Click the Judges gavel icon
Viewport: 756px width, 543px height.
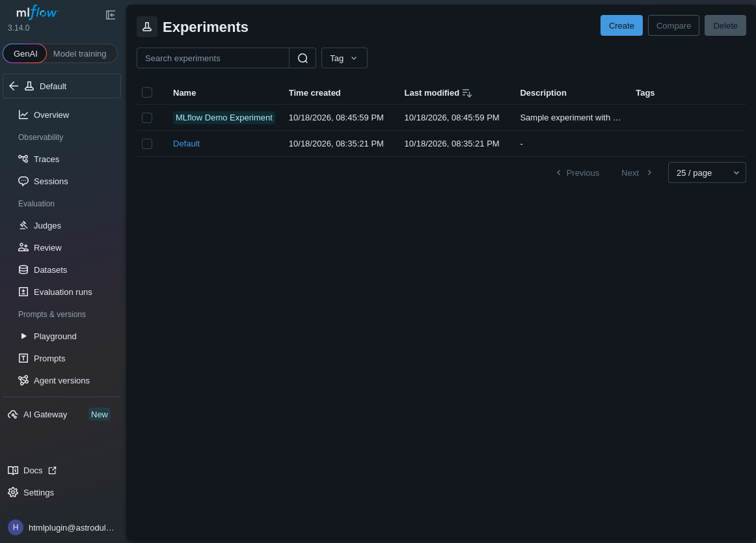pos(23,225)
